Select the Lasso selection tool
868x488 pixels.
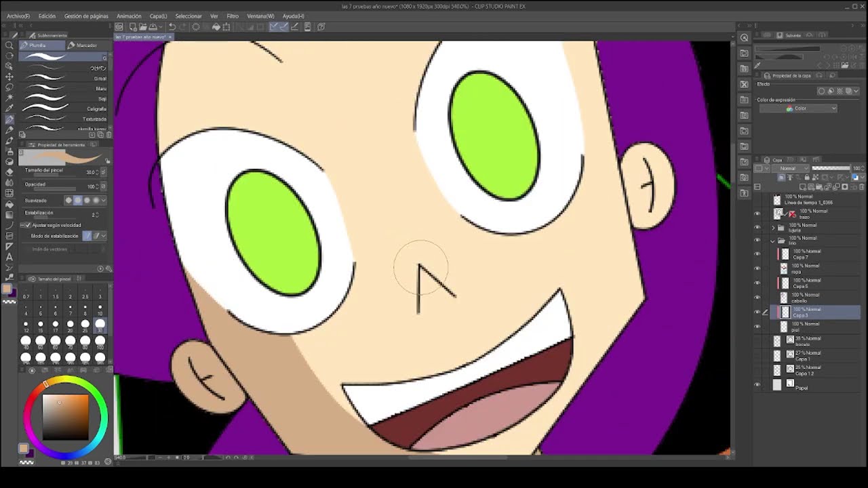[9, 87]
